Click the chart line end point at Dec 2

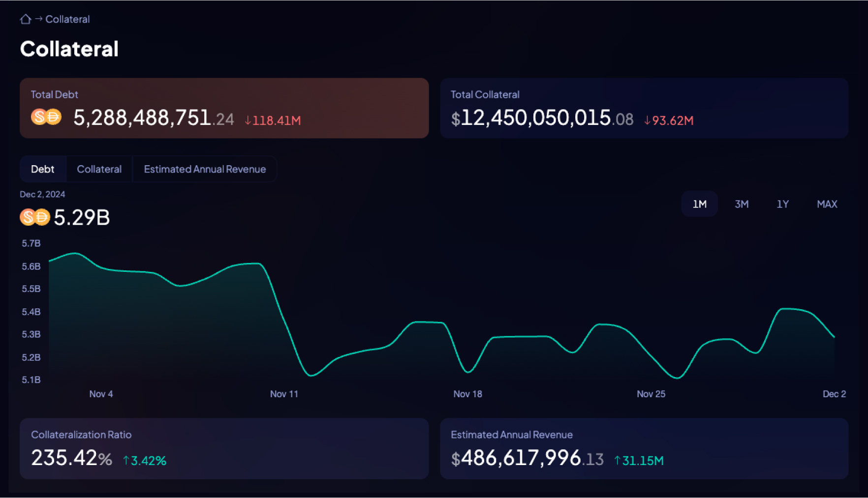834,337
